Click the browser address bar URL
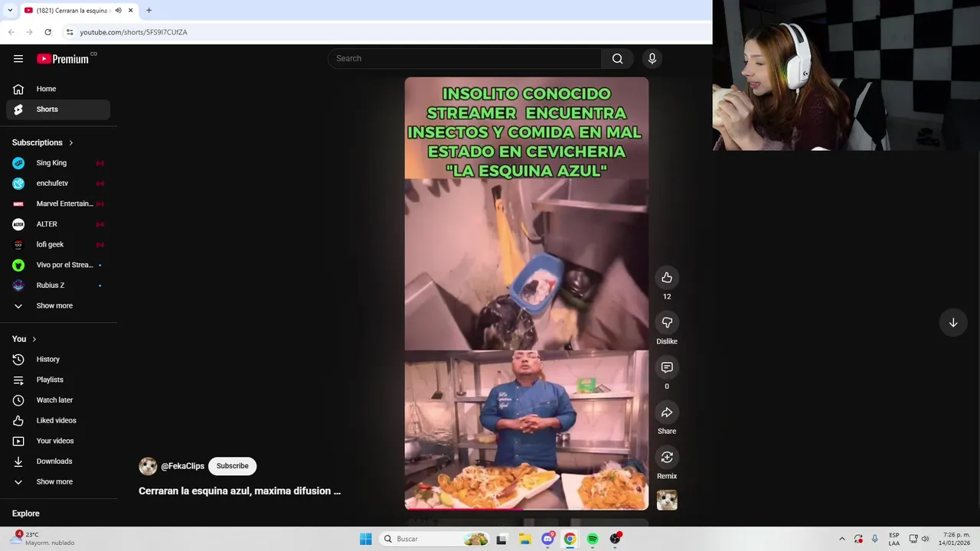 pos(133,32)
